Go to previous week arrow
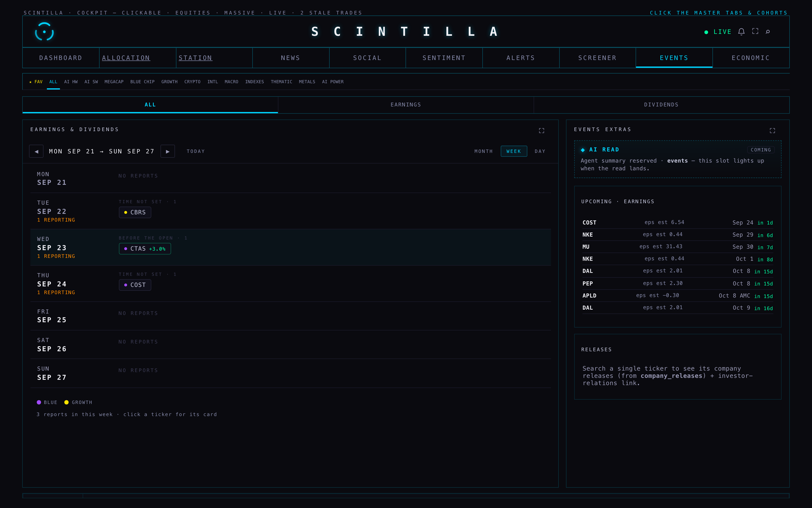The image size is (812, 508). pos(36,151)
